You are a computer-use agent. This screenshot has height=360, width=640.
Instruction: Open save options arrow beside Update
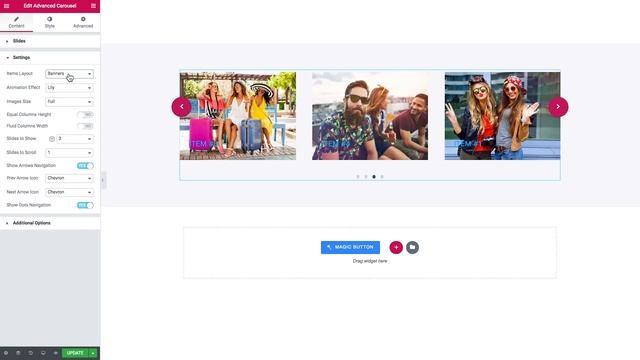pos(93,353)
